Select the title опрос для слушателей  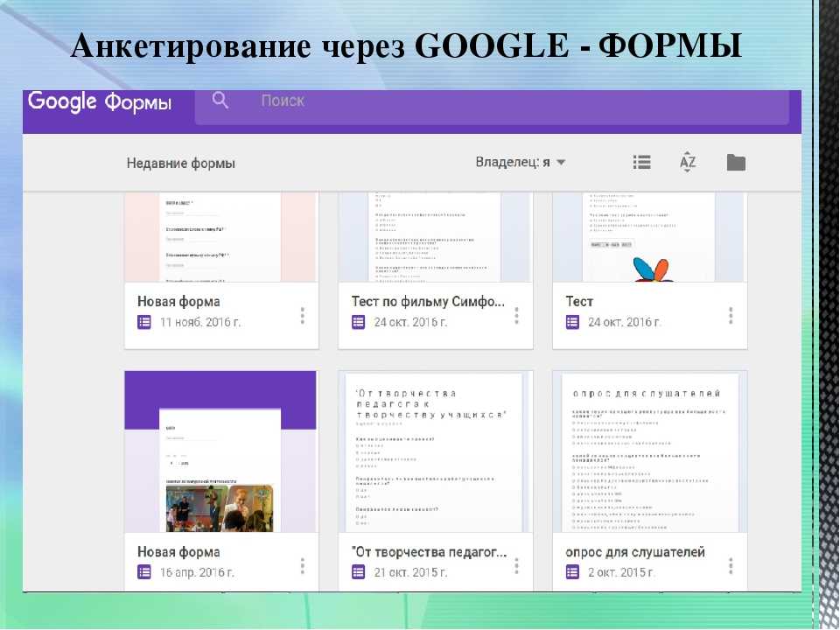tap(635, 552)
